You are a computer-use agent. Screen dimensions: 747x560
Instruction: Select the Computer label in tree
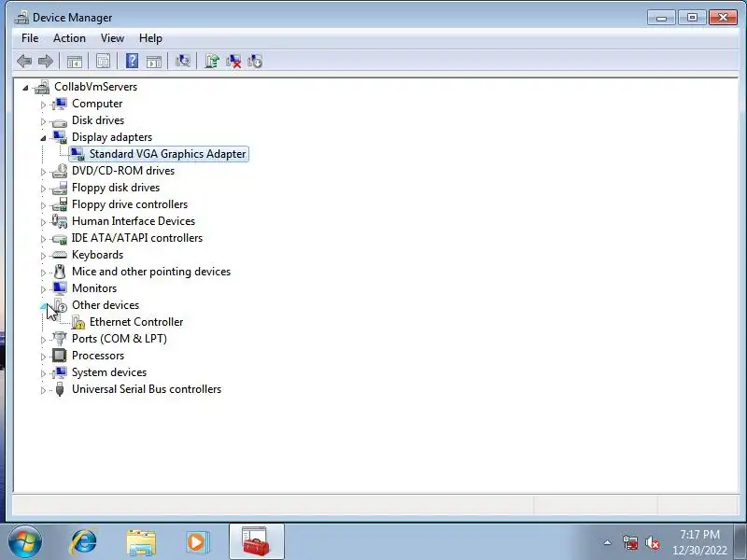(x=97, y=104)
